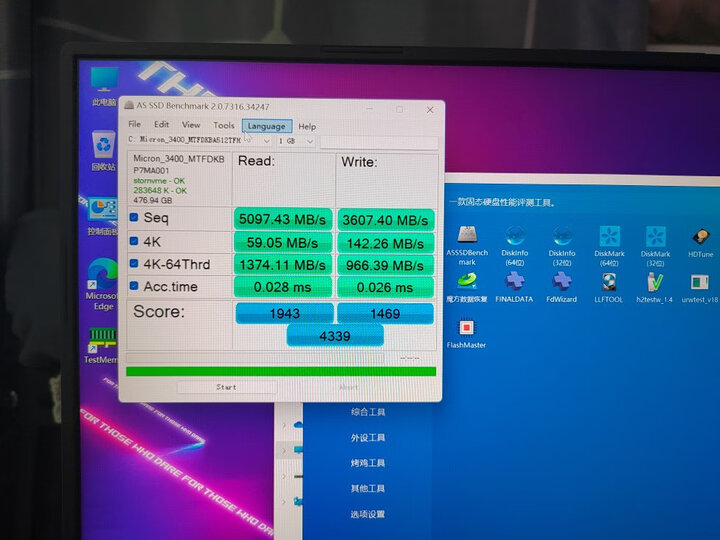This screenshot has height=540, width=720.
Task: Click the P7MA001 firmware text
Action: [151, 170]
